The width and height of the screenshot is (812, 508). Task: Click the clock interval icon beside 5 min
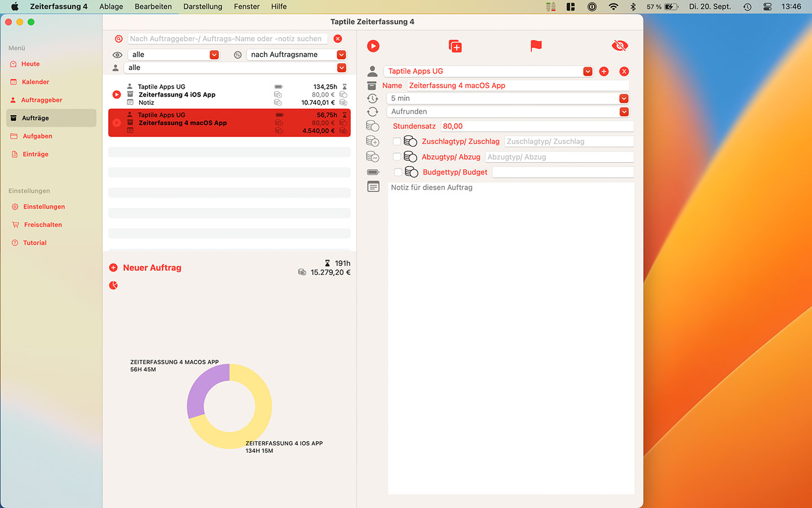[x=372, y=98]
